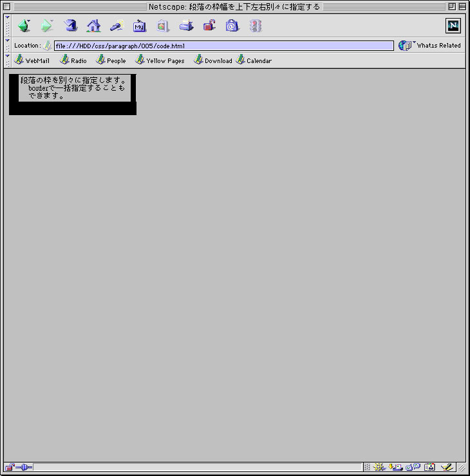Open Security info with the padlock icon
The image size is (470, 476).
click(209, 26)
